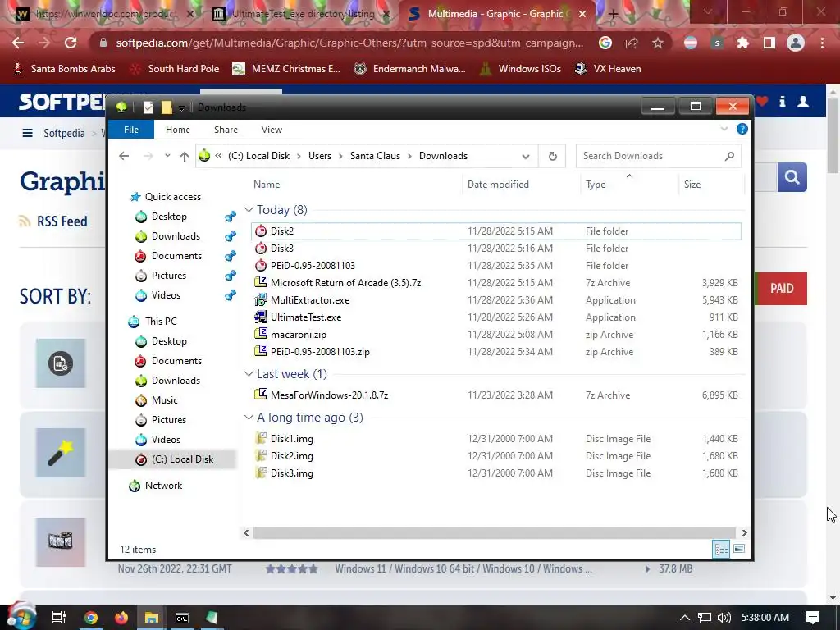840x630 pixels.
Task: Open Quick access in navigation pane
Action: pyautogui.click(x=172, y=197)
